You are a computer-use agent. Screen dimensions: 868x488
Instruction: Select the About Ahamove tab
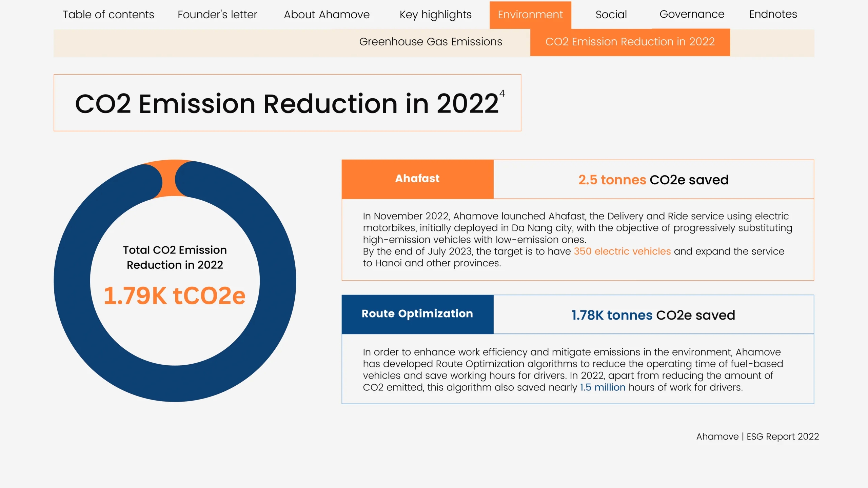pyautogui.click(x=327, y=15)
